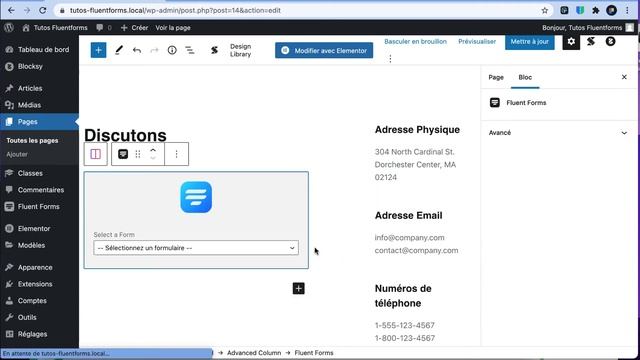The image size is (640, 360).
Task: Bookmark page with star icon
Action: point(544,11)
